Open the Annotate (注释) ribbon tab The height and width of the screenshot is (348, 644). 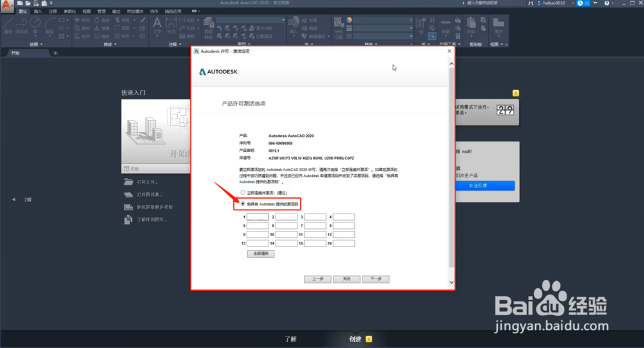(53, 12)
